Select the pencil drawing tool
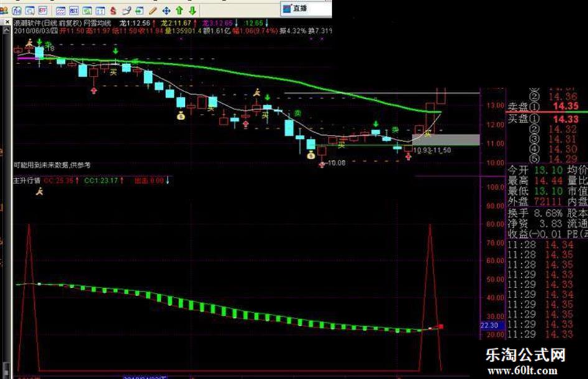The image size is (588, 379). tap(153, 11)
